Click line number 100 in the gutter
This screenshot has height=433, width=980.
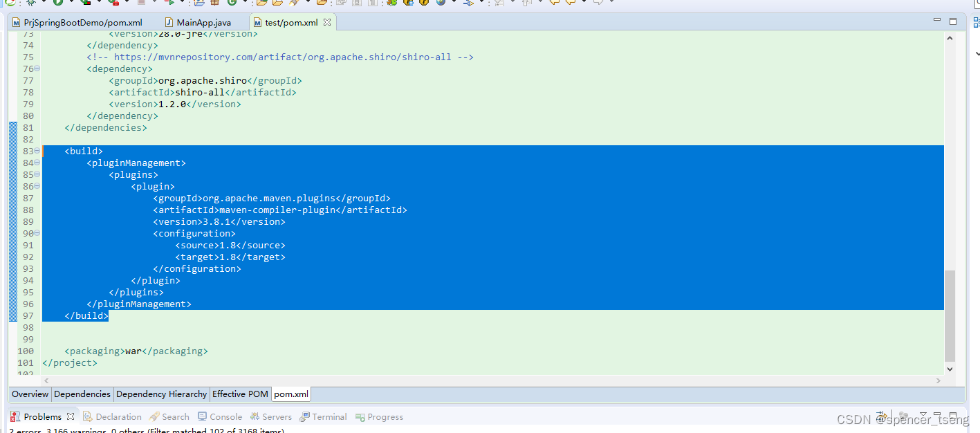point(26,351)
